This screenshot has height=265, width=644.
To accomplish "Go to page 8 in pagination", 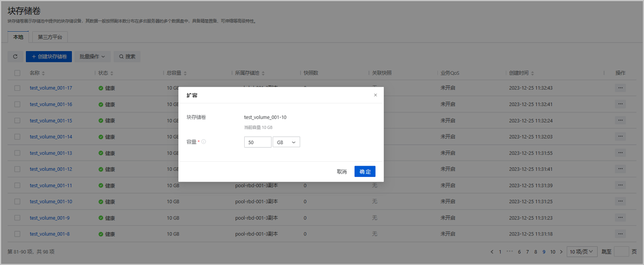I will pyautogui.click(x=536, y=252).
